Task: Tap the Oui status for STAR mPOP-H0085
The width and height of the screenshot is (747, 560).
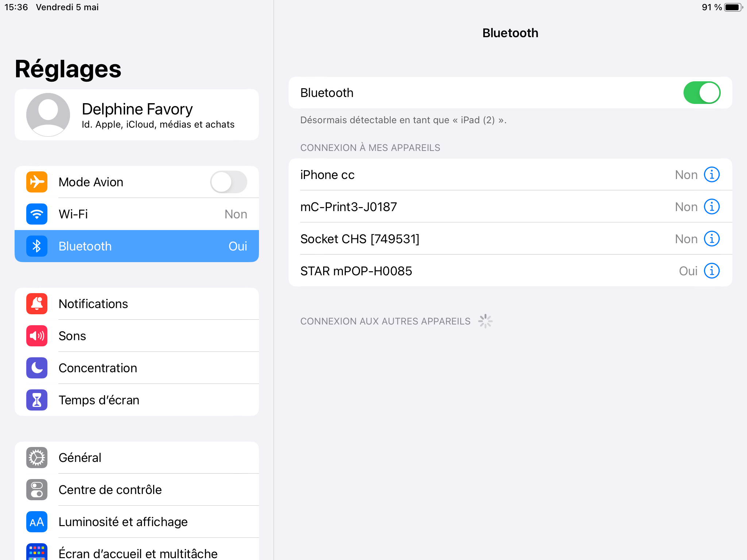Action: click(688, 271)
